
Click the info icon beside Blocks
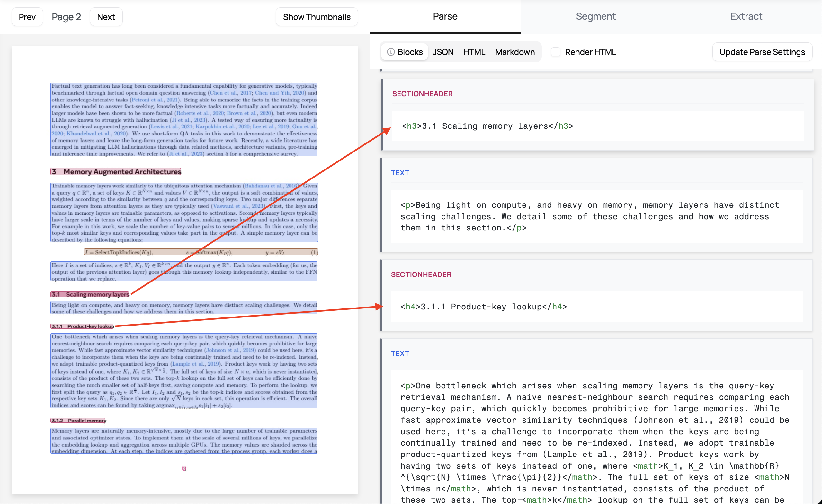click(x=391, y=52)
